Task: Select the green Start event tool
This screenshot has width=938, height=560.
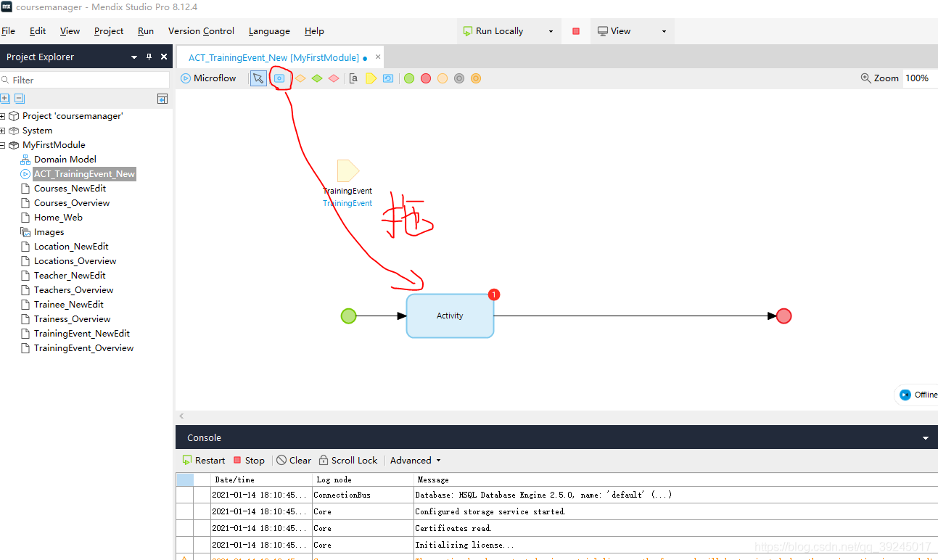Action: [x=409, y=78]
